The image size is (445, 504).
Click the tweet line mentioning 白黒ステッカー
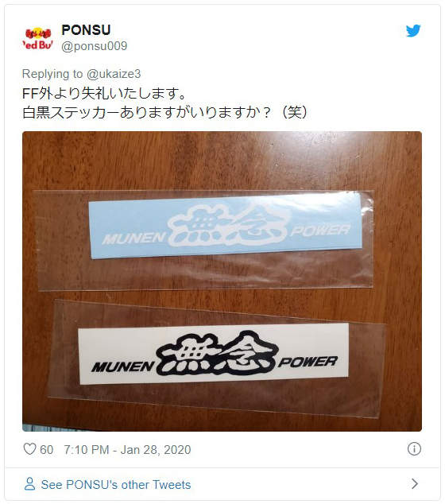165,113
